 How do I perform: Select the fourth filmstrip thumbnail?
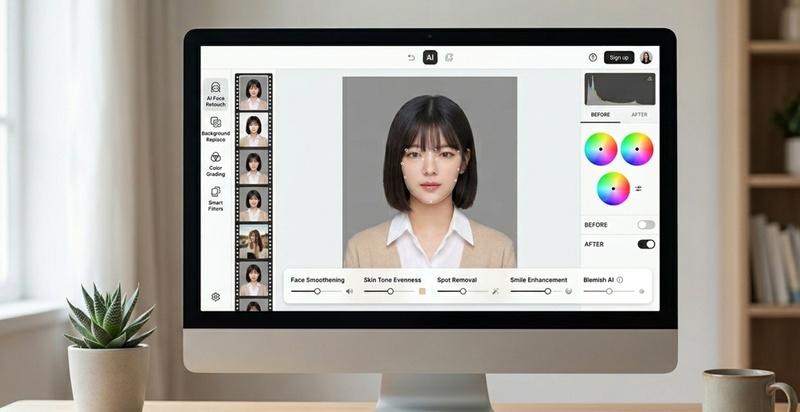[254, 204]
